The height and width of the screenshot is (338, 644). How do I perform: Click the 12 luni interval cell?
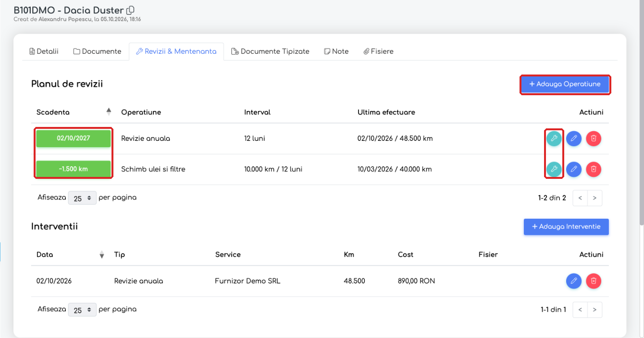tap(255, 138)
